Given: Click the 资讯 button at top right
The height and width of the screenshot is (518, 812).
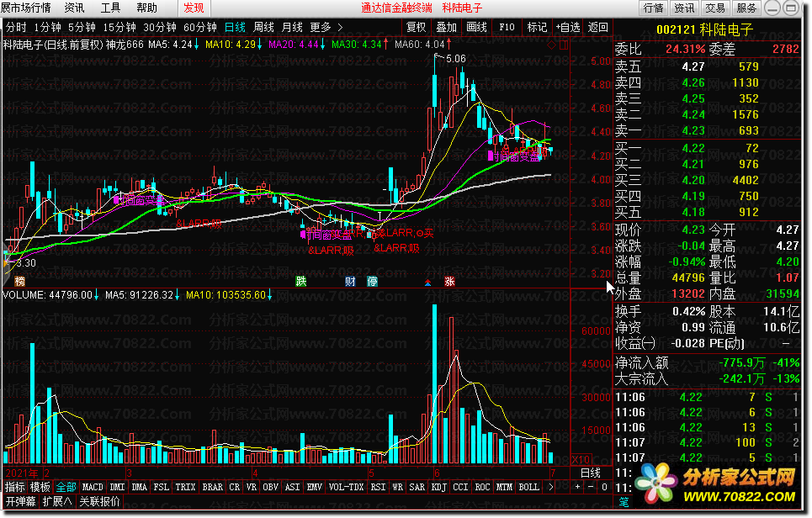Looking at the screenshot, I should 684,8.
